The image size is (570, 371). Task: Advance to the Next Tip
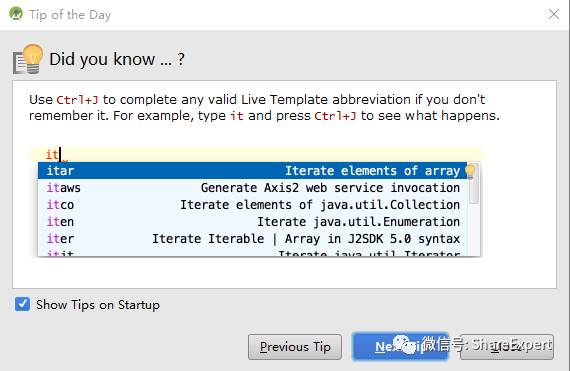tap(400, 347)
